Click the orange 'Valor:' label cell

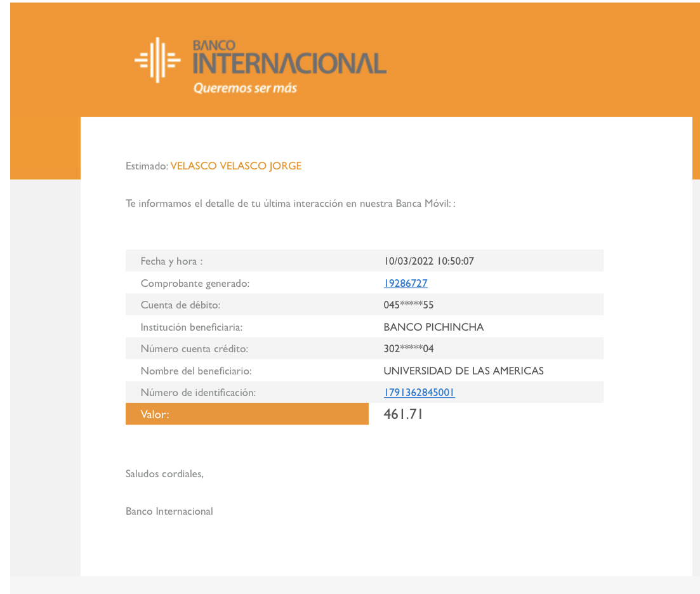point(247,414)
